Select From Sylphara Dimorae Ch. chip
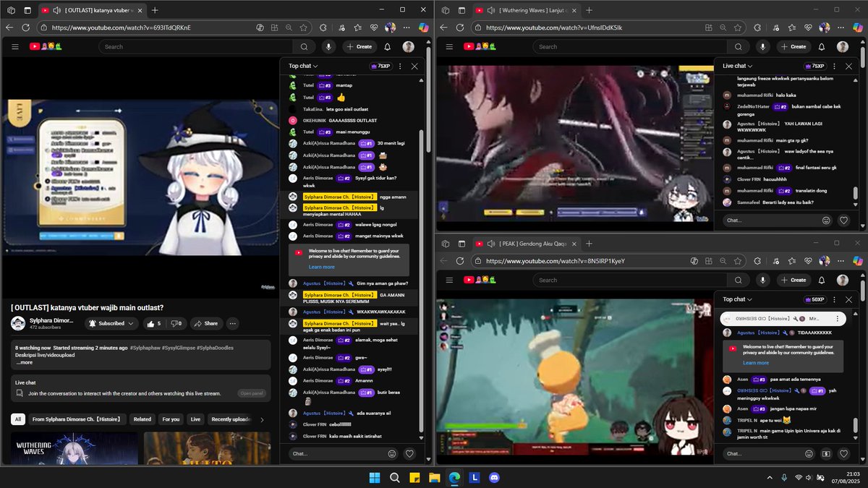This screenshot has height=488, width=868. [x=78, y=419]
